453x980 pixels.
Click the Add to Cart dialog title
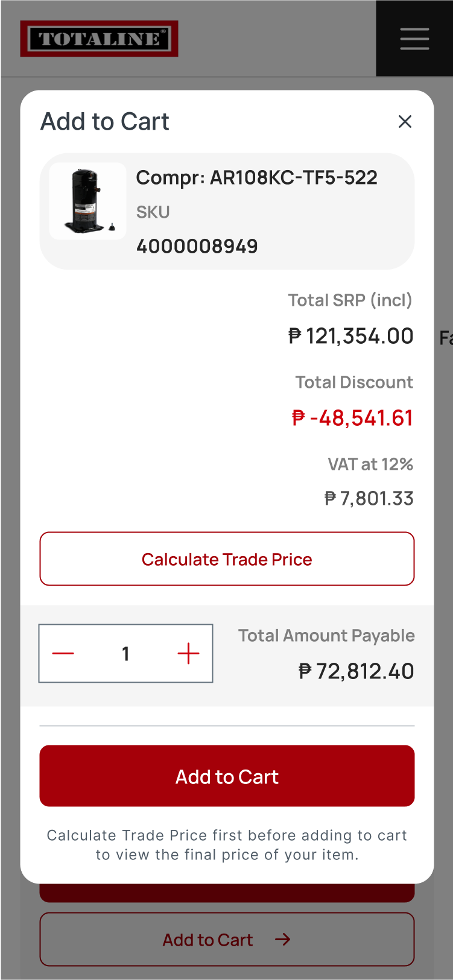tap(105, 122)
